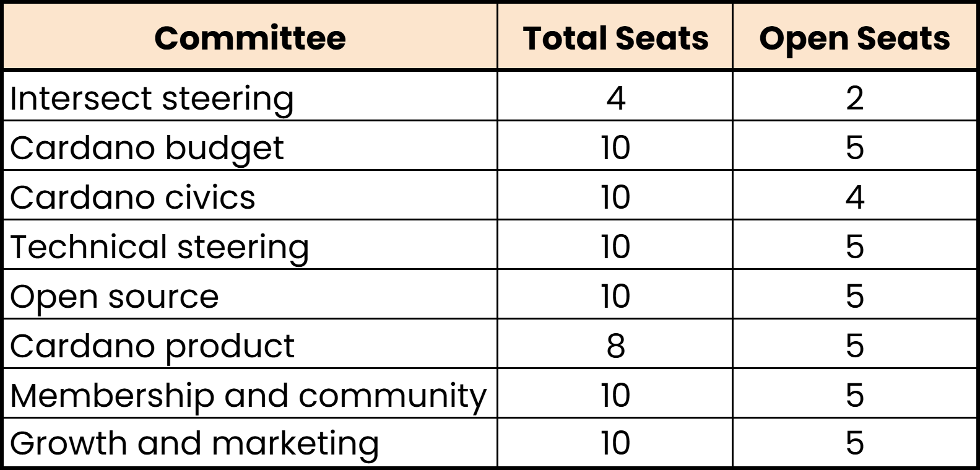This screenshot has height=470, width=980.
Task: Click Open Seats value for Intersect steering
Action: tap(854, 98)
